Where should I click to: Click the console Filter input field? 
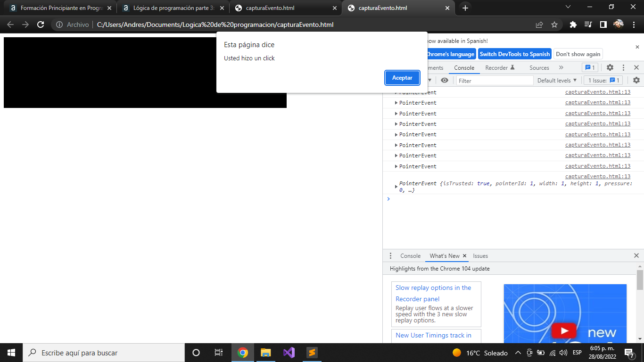495,81
